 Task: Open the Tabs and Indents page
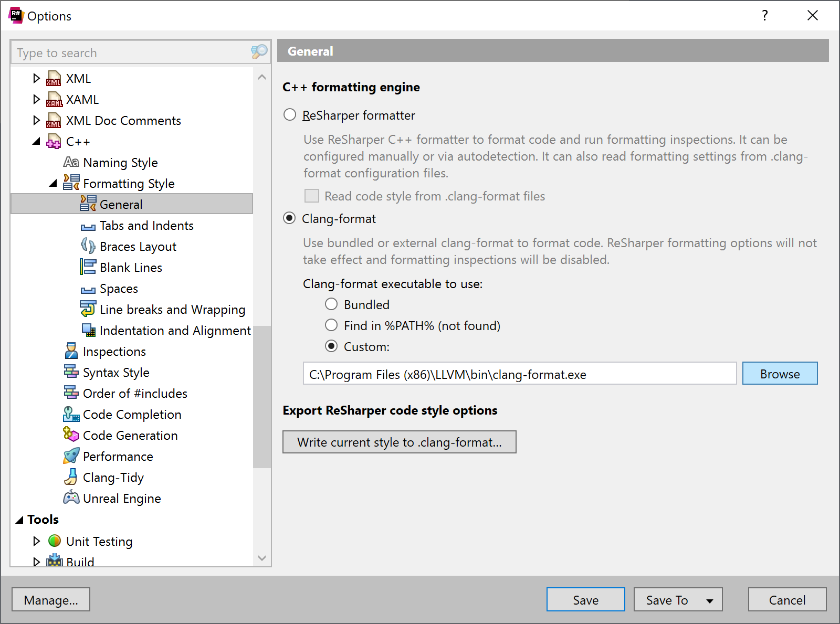point(146,226)
